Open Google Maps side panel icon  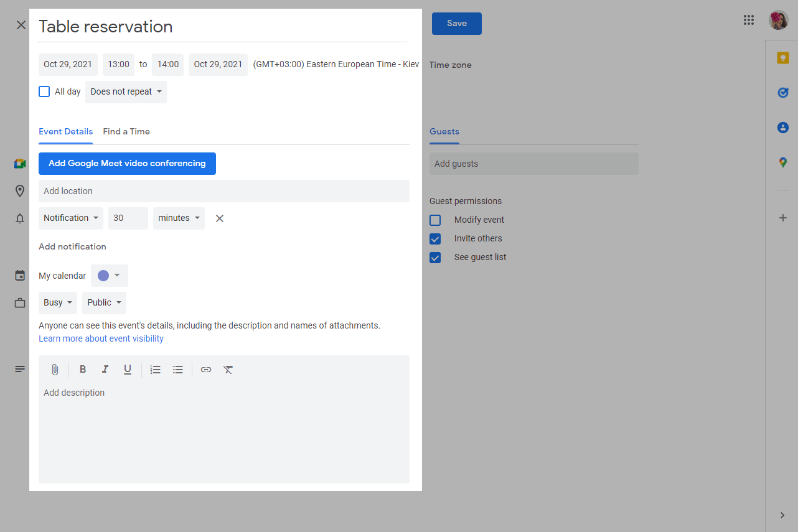click(x=782, y=162)
